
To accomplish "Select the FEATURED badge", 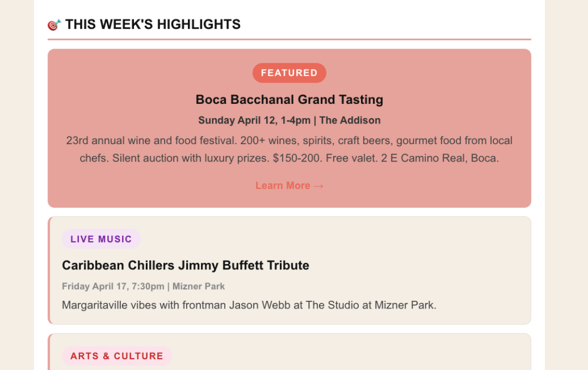I will pyautogui.click(x=289, y=73).
